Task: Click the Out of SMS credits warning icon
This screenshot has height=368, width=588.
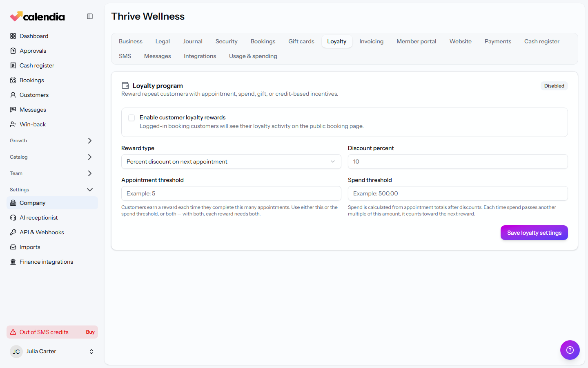Action: coord(13,332)
